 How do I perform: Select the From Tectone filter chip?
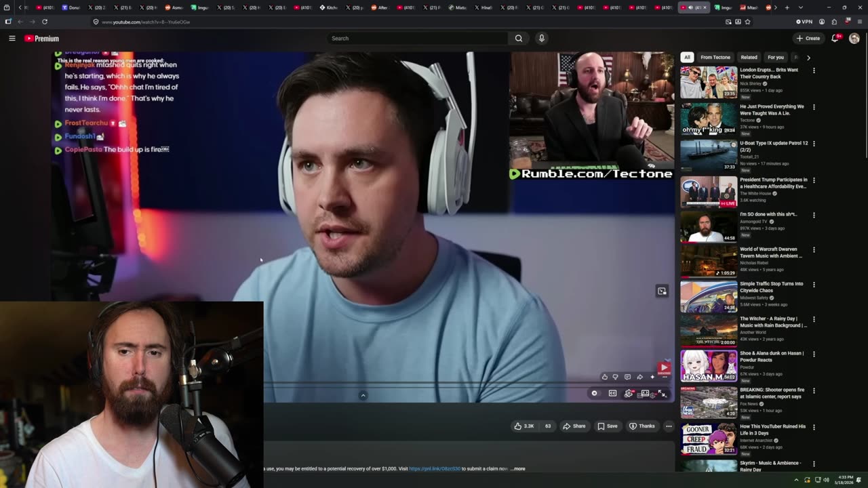click(715, 58)
